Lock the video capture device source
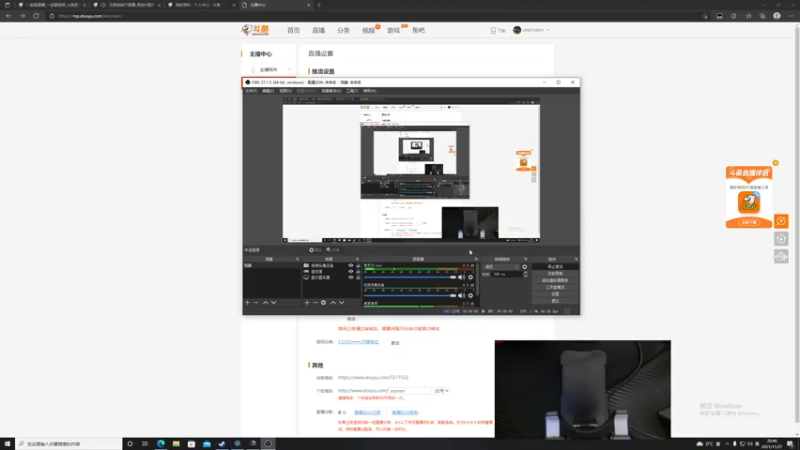Image resolution: width=800 pixels, height=450 pixels. [358, 265]
